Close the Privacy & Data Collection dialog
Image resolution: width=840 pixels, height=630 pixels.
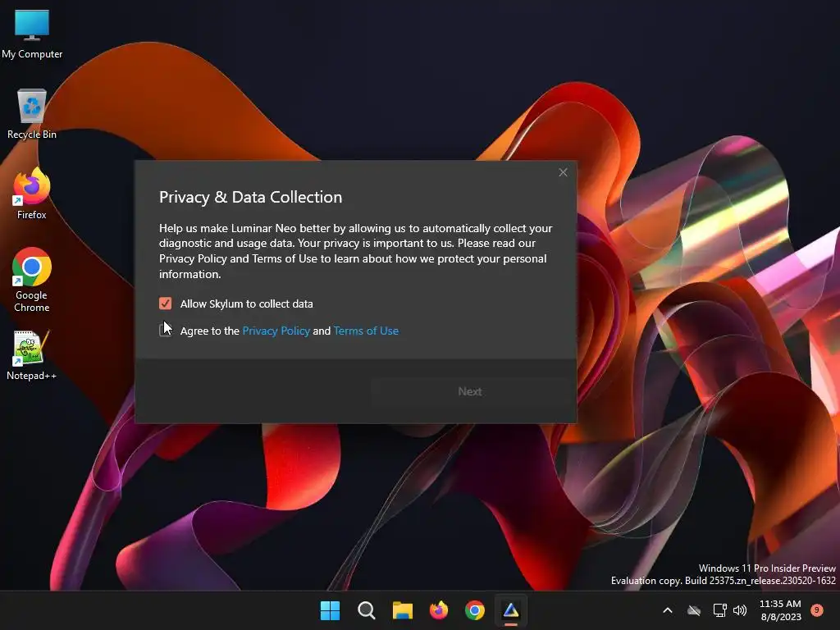563,172
